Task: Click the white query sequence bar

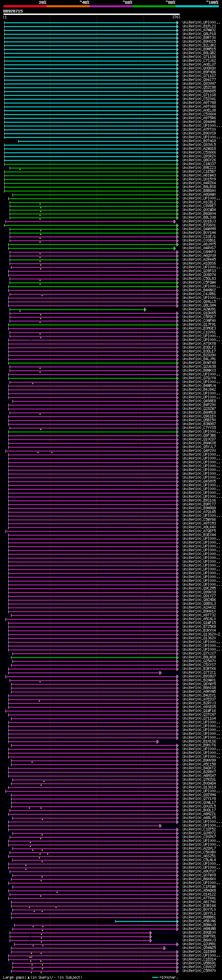Action: [x=92, y=15]
